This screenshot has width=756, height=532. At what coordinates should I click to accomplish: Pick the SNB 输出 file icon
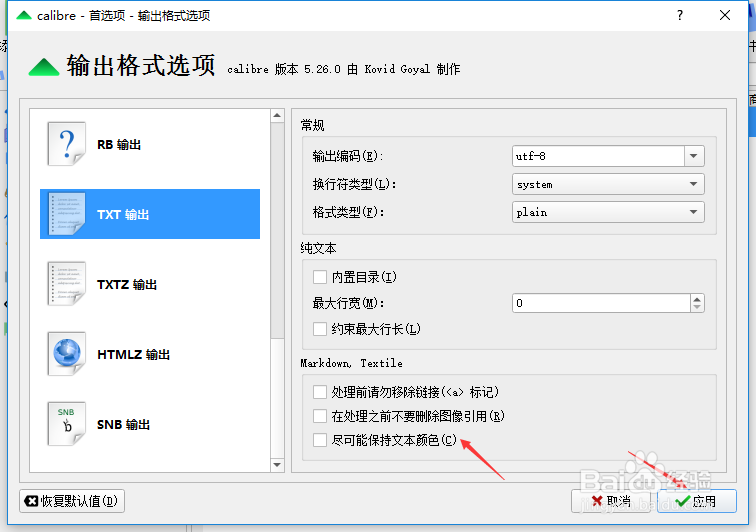coord(67,423)
